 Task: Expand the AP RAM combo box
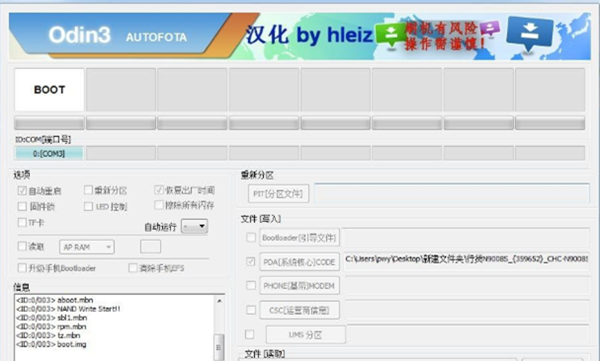(87, 247)
